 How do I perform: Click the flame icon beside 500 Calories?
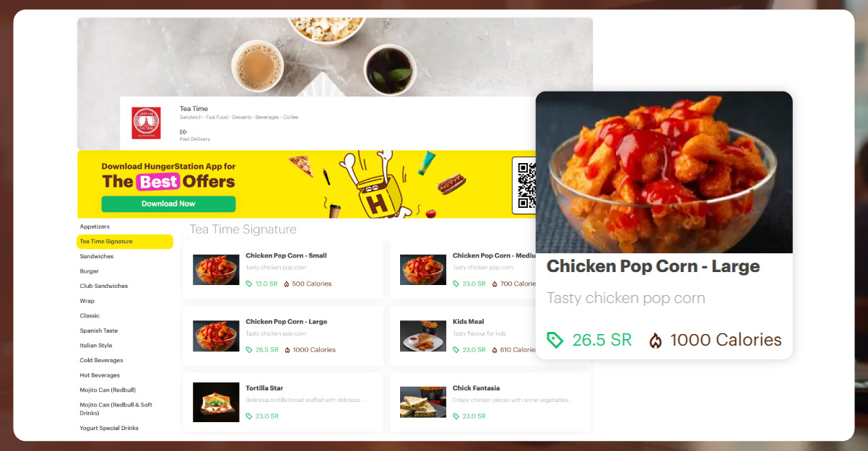(x=287, y=284)
